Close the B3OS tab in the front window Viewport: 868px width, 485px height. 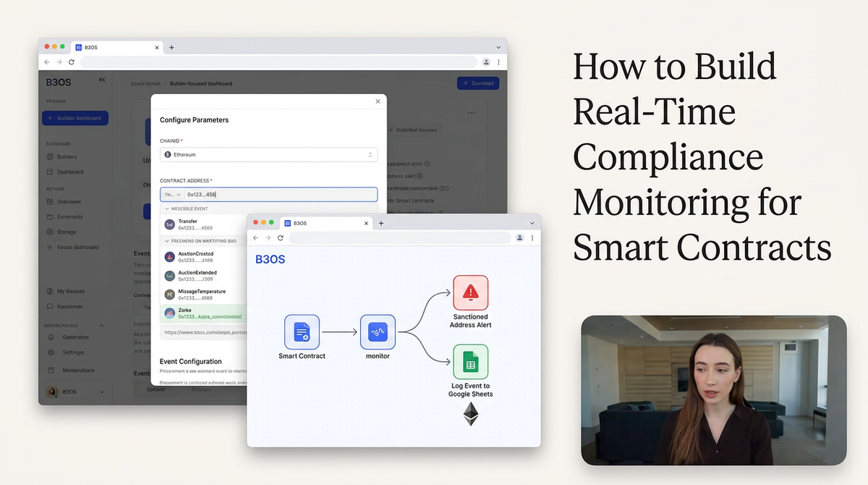coord(365,223)
